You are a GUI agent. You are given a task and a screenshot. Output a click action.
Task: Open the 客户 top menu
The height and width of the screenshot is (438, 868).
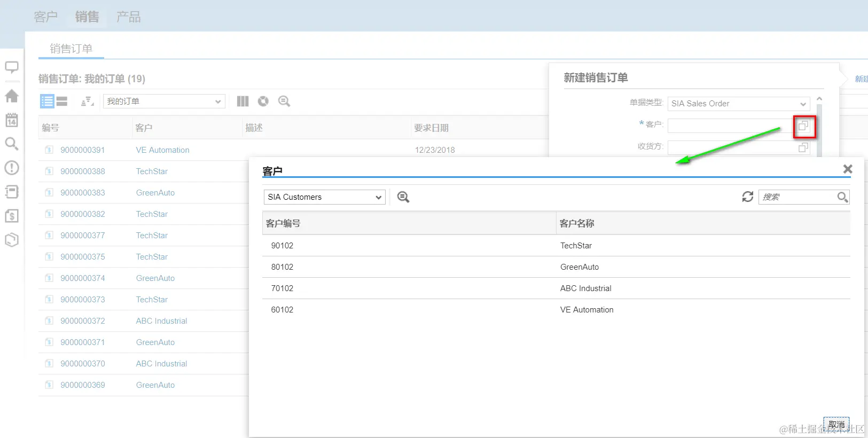point(45,17)
